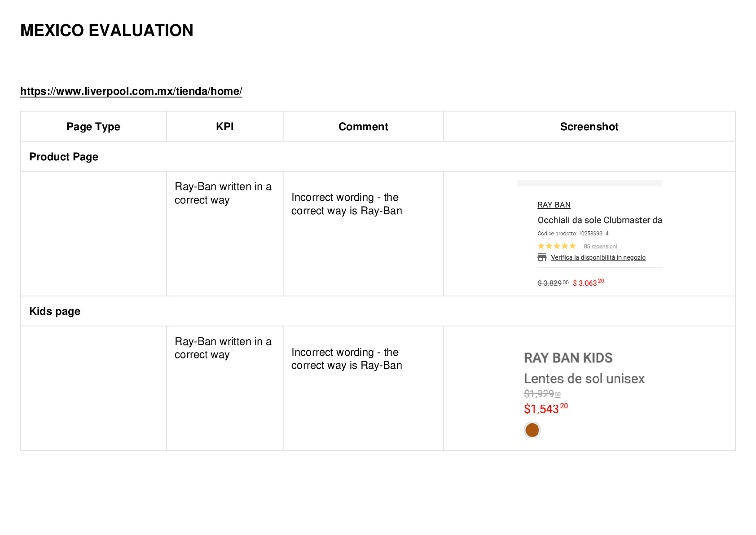
Task: Click the 85 recensioni reviews link
Action: click(x=600, y=246)
